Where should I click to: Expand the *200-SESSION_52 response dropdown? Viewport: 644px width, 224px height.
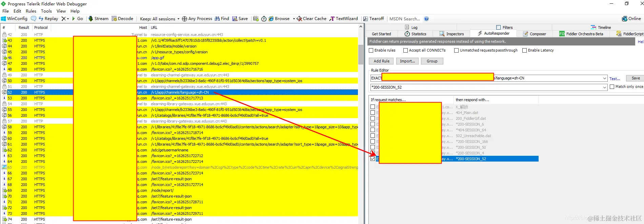pyautogui.click(x=605, y=87)
